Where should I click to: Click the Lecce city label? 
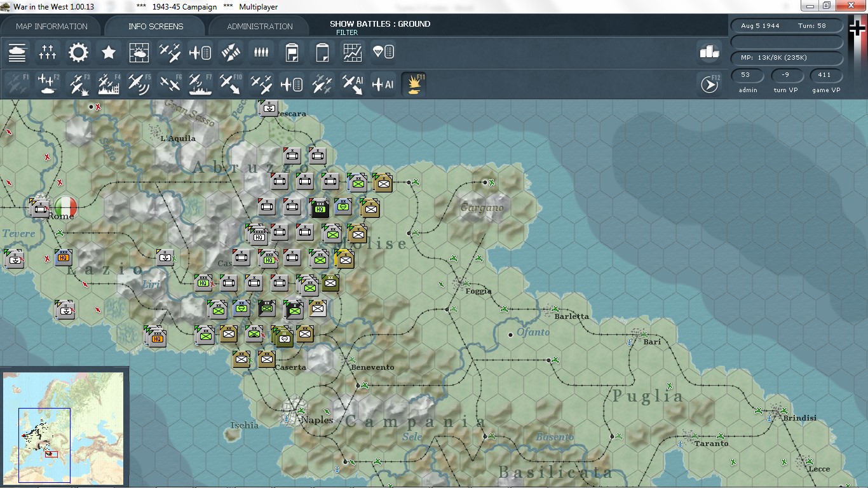tap(818, 469)
